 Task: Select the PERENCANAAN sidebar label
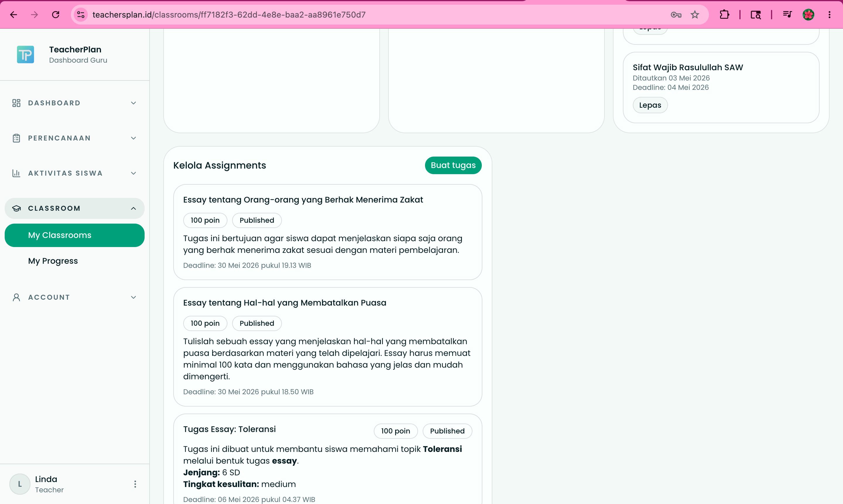point(59,138)
